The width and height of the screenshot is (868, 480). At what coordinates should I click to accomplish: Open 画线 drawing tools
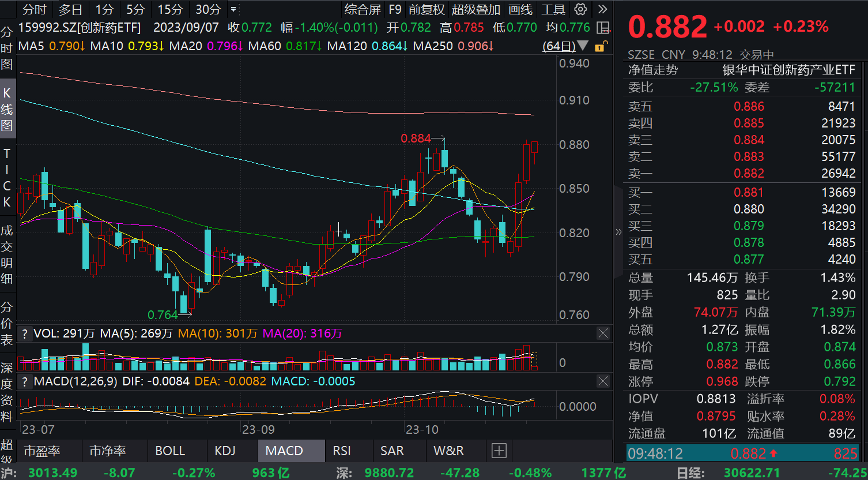(520, 9)
